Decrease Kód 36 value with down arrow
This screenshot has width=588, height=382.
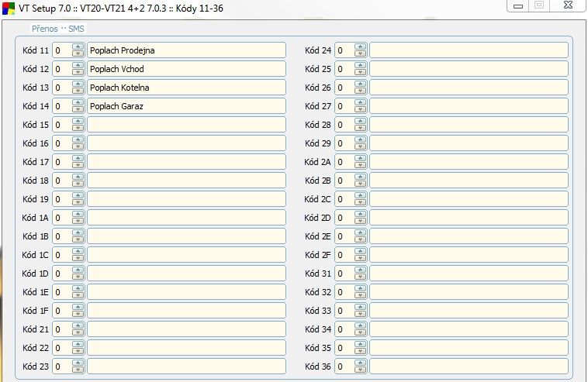[x=360, y=370]
